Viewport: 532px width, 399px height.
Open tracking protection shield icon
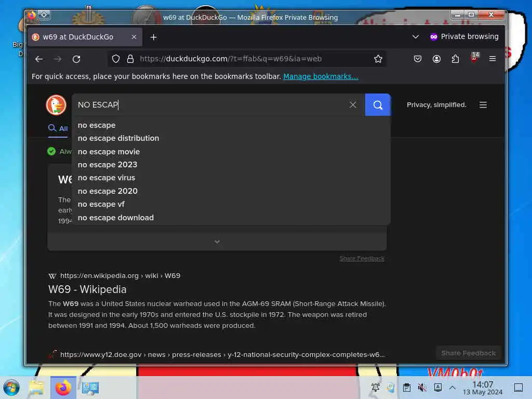[116, 59]
